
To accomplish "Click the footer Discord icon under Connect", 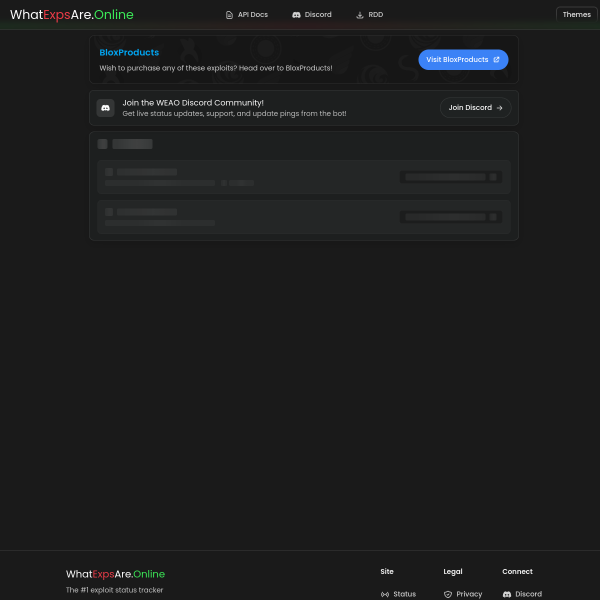I will [x=507, y=594].
